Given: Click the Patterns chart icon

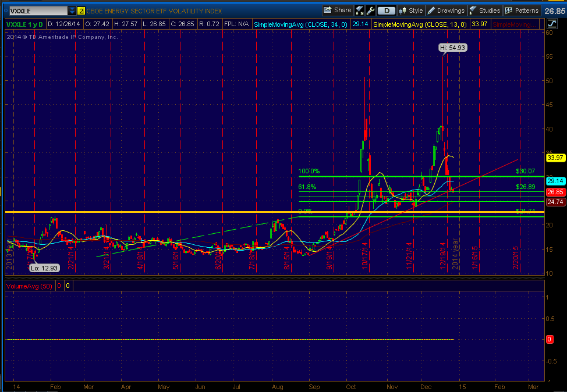Looking at the screenshot, I should tap(508, 10).
